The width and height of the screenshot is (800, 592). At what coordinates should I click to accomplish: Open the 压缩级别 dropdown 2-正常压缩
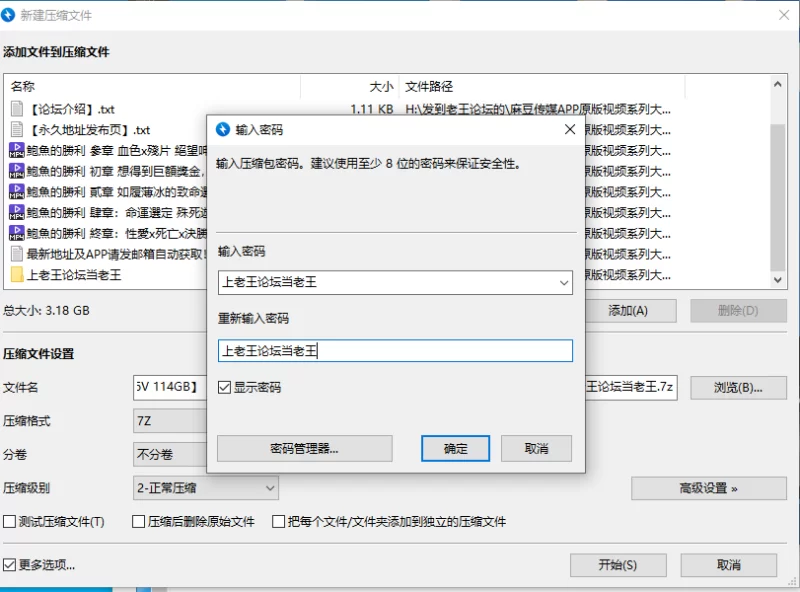[x=206, y=488]
